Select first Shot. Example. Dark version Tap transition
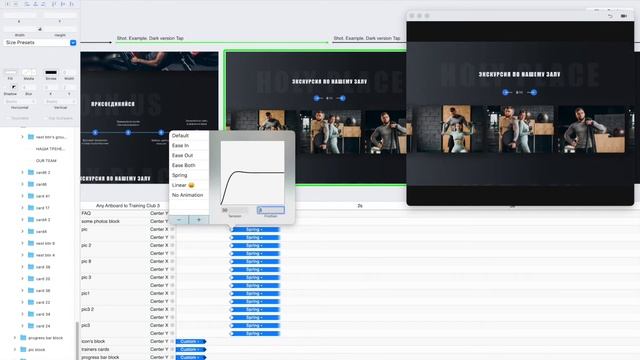The width and height of the screenshot is (640, 360). tap(150, 38)
